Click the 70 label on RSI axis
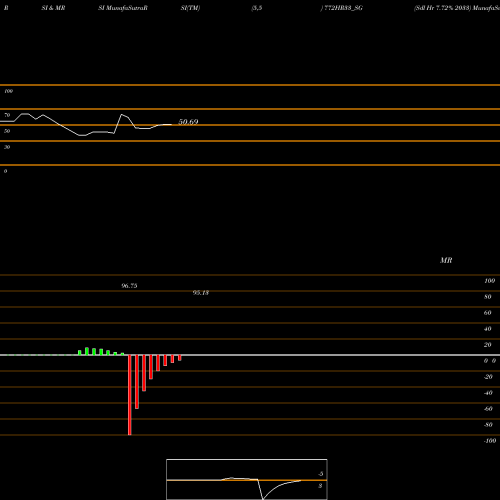Screen dimensions: 500x500 7,115
